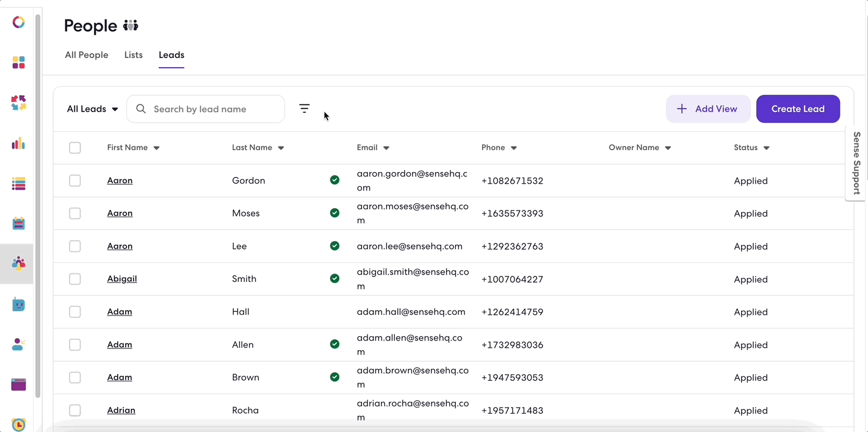Click last name Moses

pyautogui.click(x=246, y=214)
